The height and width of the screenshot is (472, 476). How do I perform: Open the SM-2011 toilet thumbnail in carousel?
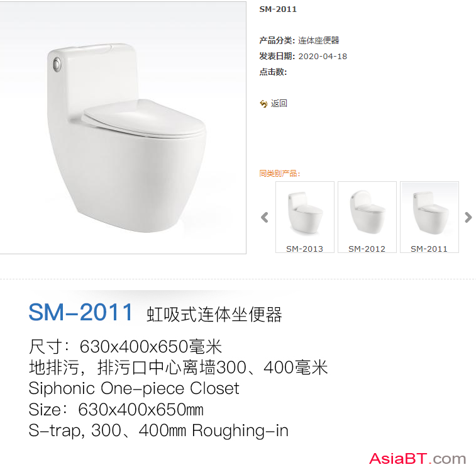[429, 213]
